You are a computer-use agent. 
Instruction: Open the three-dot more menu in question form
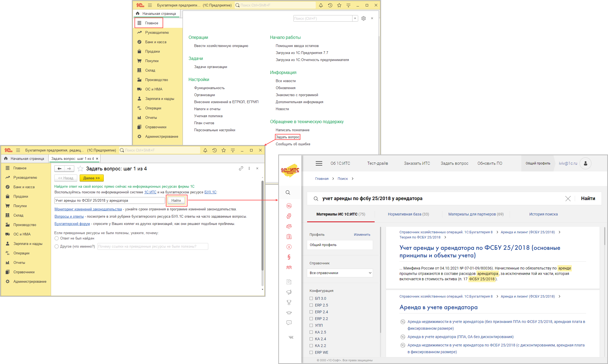[x=249, y=168]
